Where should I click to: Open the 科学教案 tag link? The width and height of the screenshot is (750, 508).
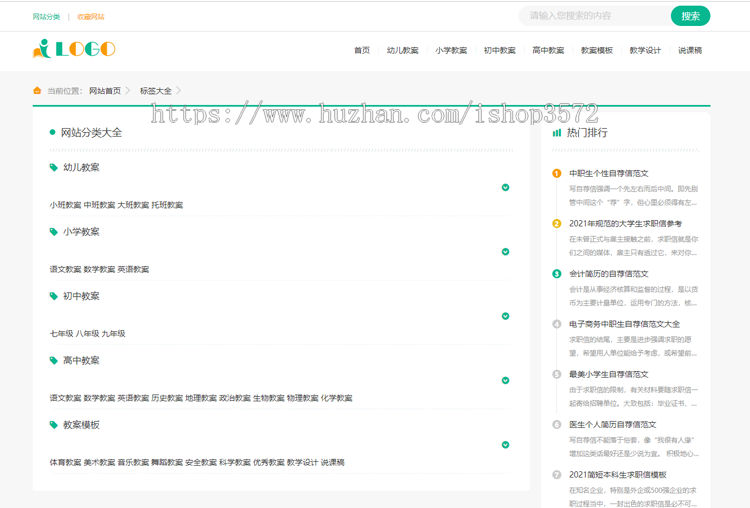point(235,463)
